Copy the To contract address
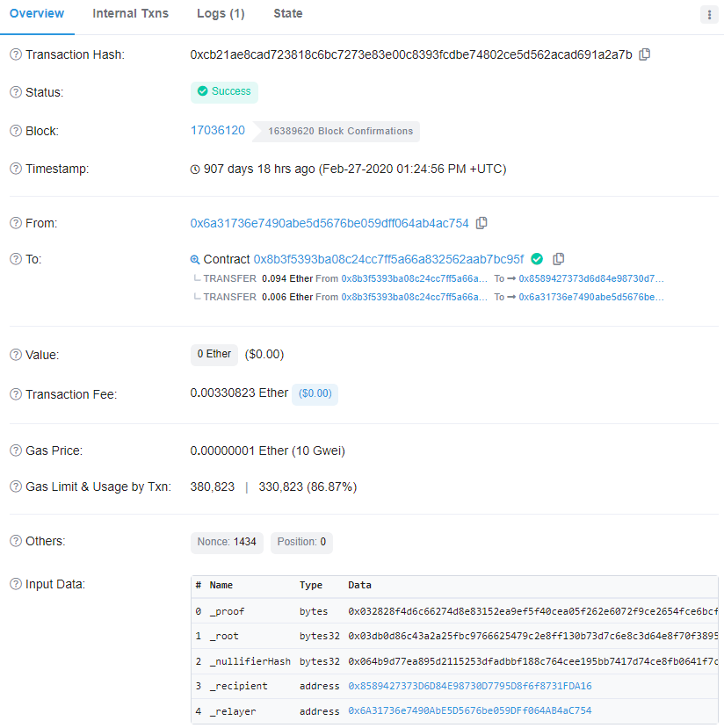 [559, 259]
